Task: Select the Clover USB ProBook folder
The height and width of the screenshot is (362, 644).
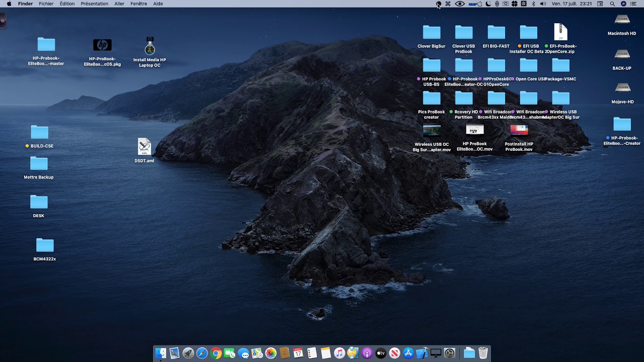Action: pyautogui.click(x=463, y=32)
